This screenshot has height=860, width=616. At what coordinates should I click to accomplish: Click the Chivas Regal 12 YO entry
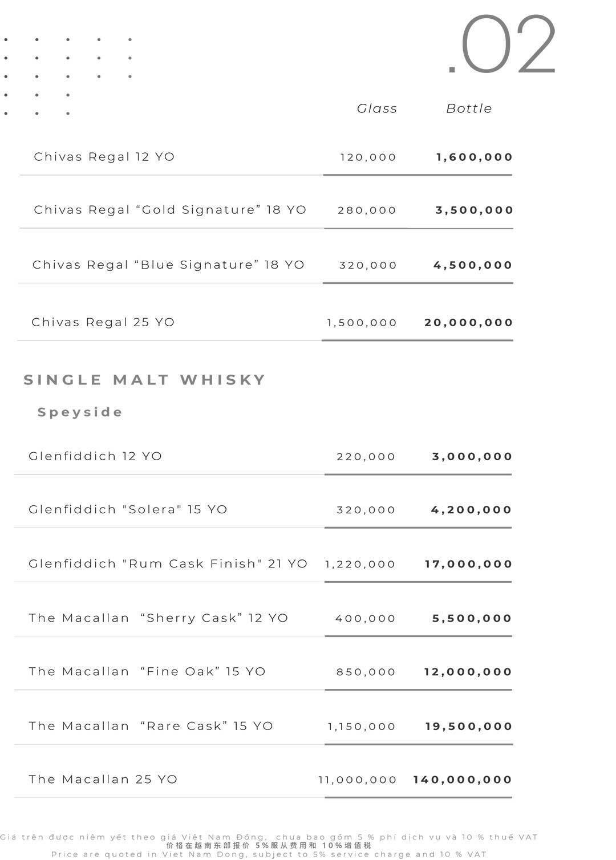(104, 157)
